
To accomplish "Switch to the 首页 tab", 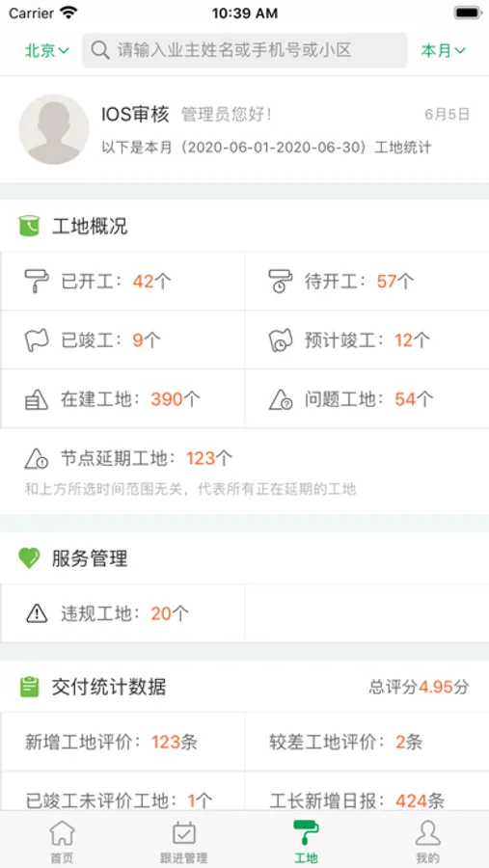I will 62,841.
